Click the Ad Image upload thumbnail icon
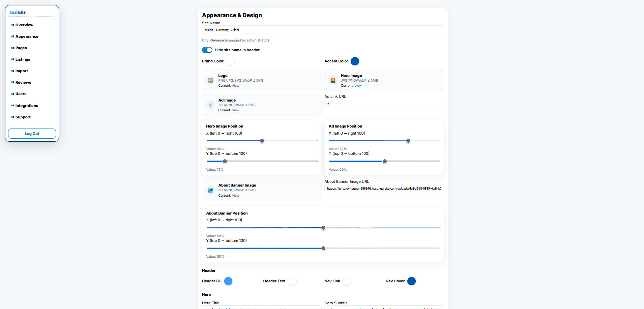 click(x=210, y=105)
